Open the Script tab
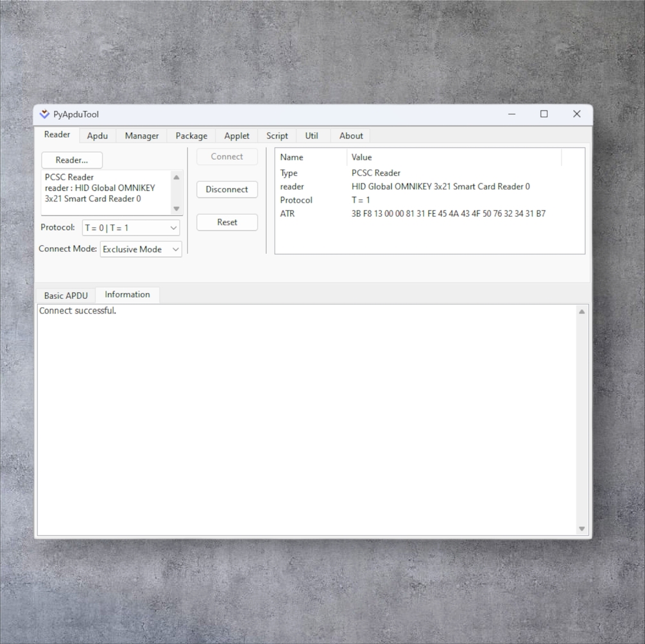 pos(277,136)
